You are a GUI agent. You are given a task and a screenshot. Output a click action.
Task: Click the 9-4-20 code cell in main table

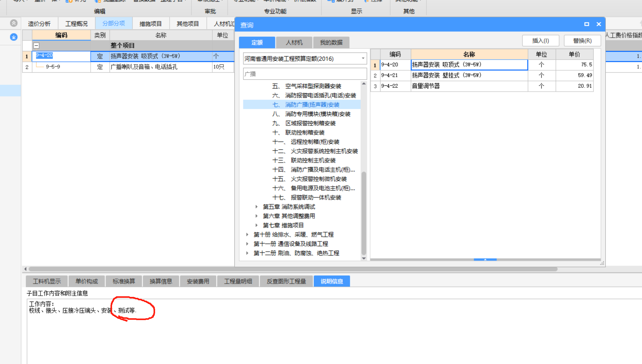pyautogui.click(x=61, y=56)
